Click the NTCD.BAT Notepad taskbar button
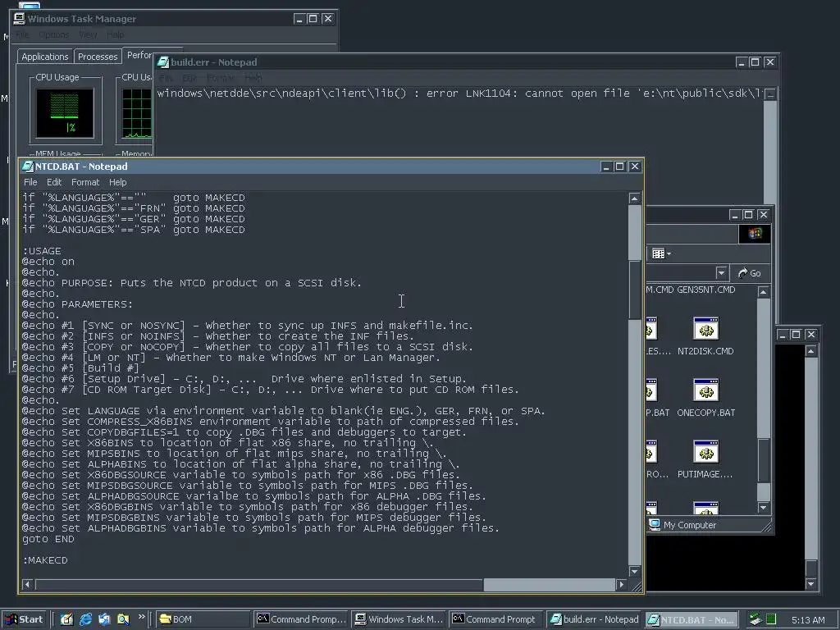Image resolution: width=840 pixels, height=630 pixels. (692, 619)
